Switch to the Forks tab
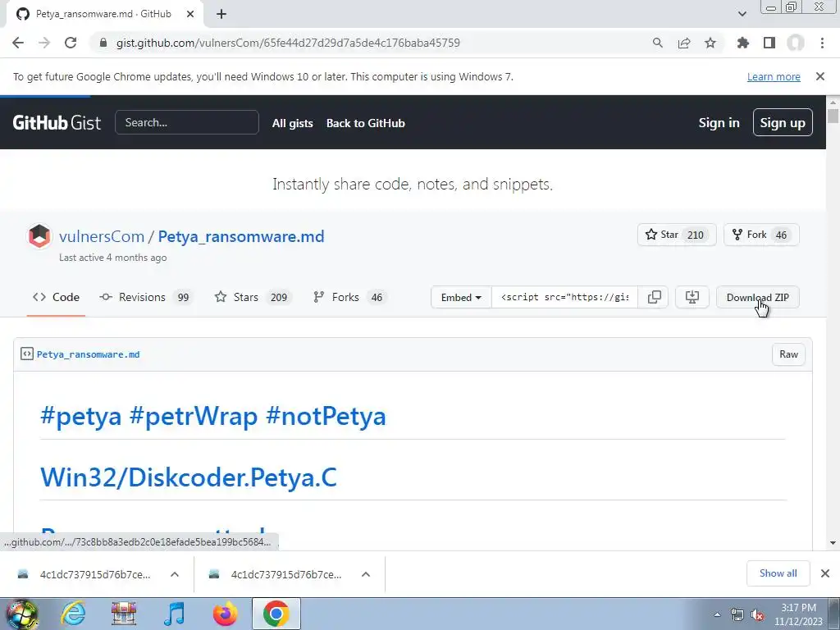The image size is (840, 630). (x=349, y=297)
